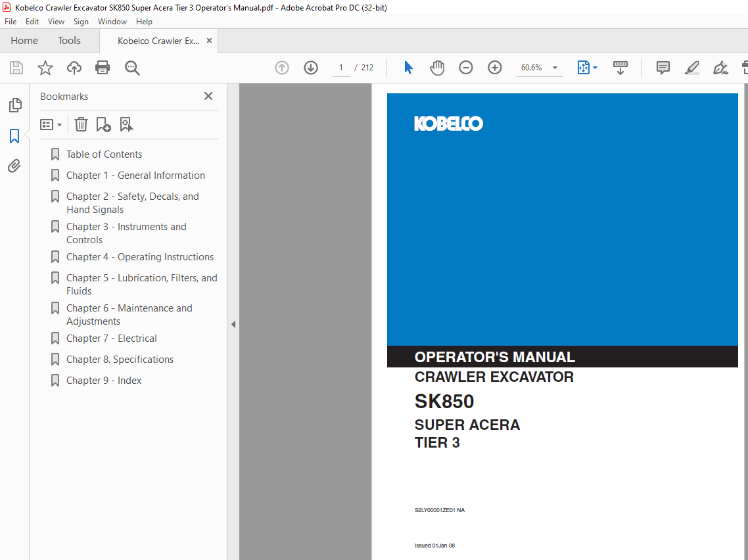
Task: Click the current page number field
Action: click(341, 68)
